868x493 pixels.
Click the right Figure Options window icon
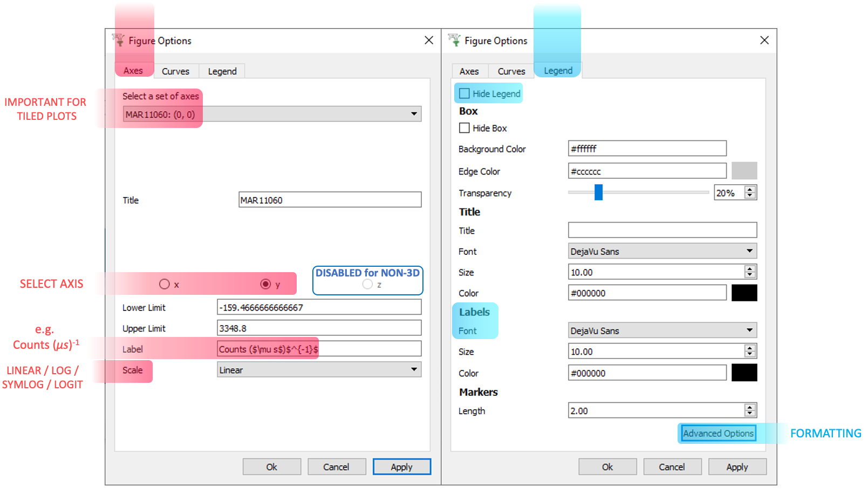[x=455, y=40]
